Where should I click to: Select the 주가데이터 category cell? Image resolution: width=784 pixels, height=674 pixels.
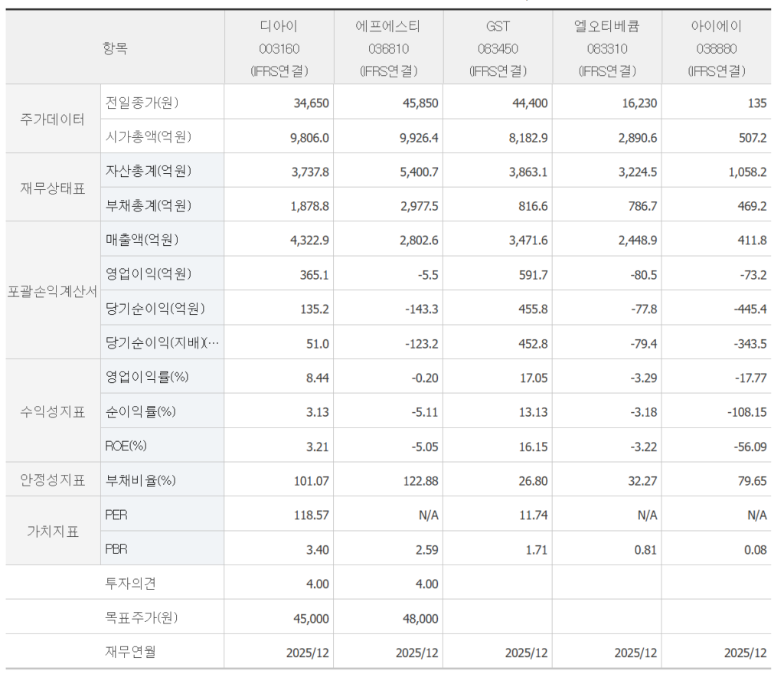[53, 119]
